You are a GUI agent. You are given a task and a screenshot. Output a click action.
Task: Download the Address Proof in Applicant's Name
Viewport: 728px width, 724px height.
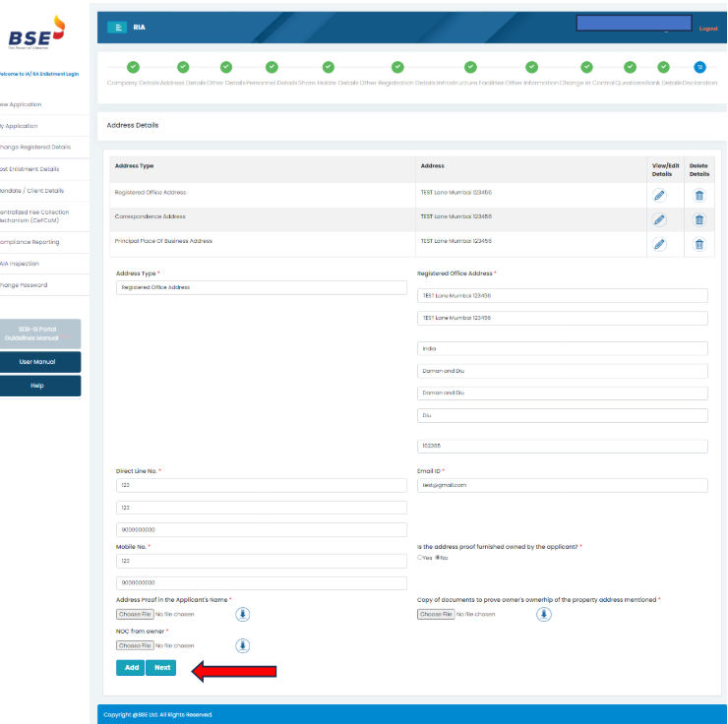point(242,614)
